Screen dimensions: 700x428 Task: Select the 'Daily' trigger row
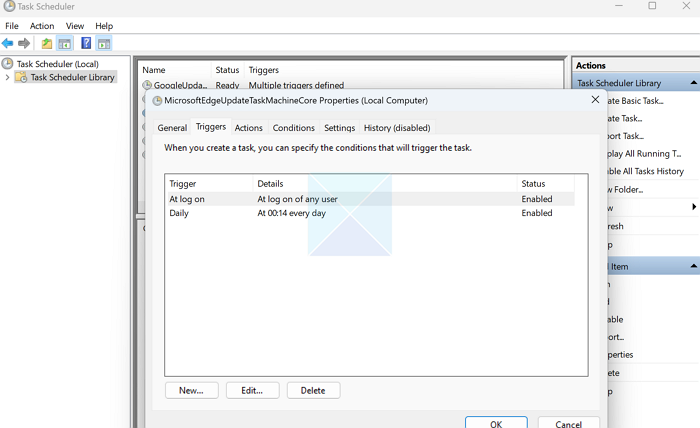tap(370, 213)
